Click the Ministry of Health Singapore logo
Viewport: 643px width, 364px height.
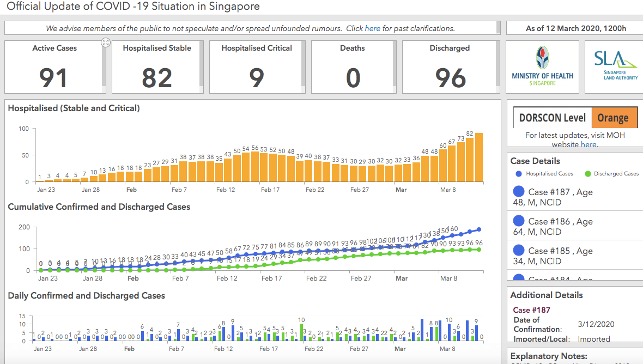pyautogui.click(x=542, y=67)
